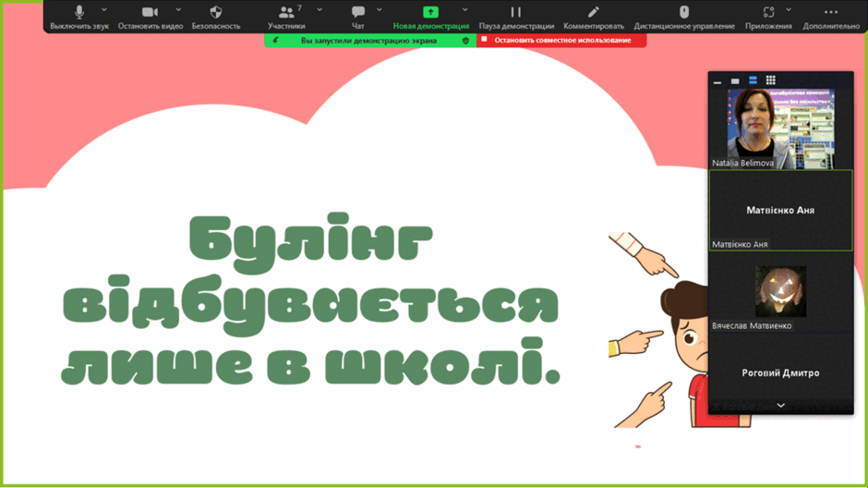Switch video panel to grid view
The width and height of the screenshot is (868, 488).
[770, 81]
